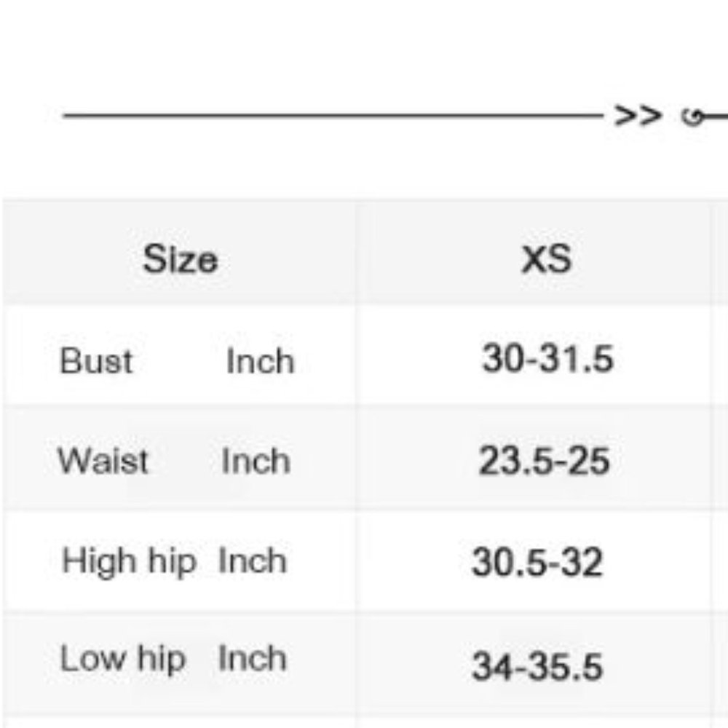Click the double chevron arrows symbol
Image resolution: width=728 pixels, height=728 pixels.
[638, 116]
